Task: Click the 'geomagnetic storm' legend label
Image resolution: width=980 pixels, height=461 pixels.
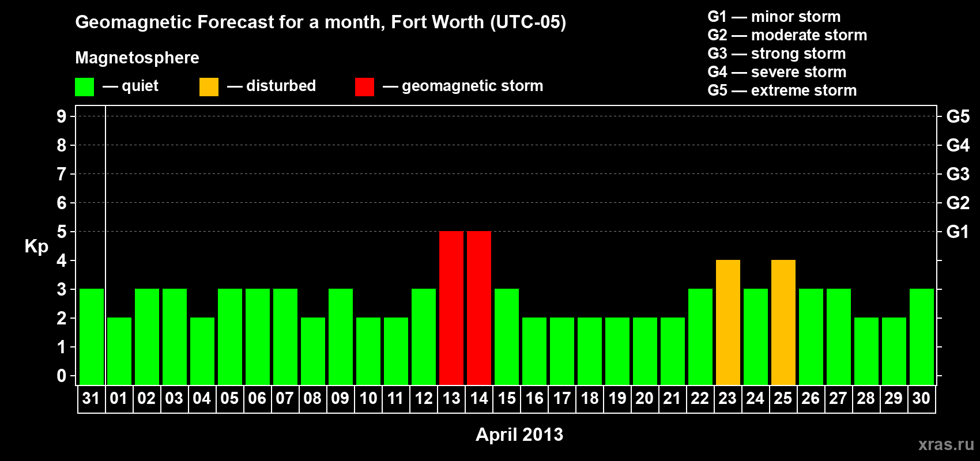Action: point(473,86)
